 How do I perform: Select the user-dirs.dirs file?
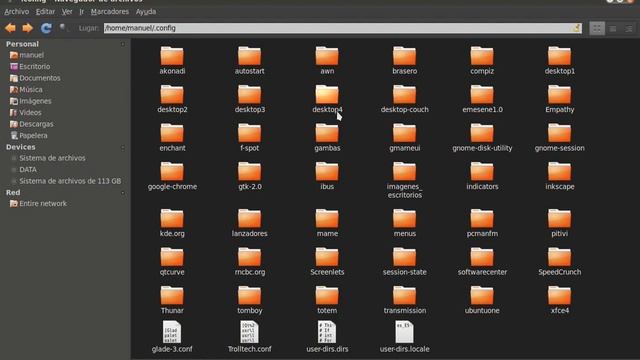pos(327,337)
